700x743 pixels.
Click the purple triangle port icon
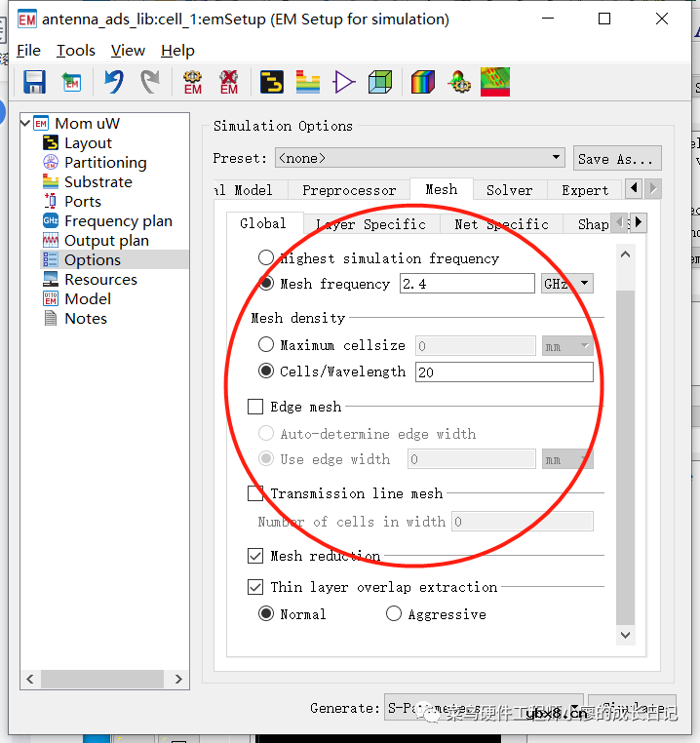point(343,83)
